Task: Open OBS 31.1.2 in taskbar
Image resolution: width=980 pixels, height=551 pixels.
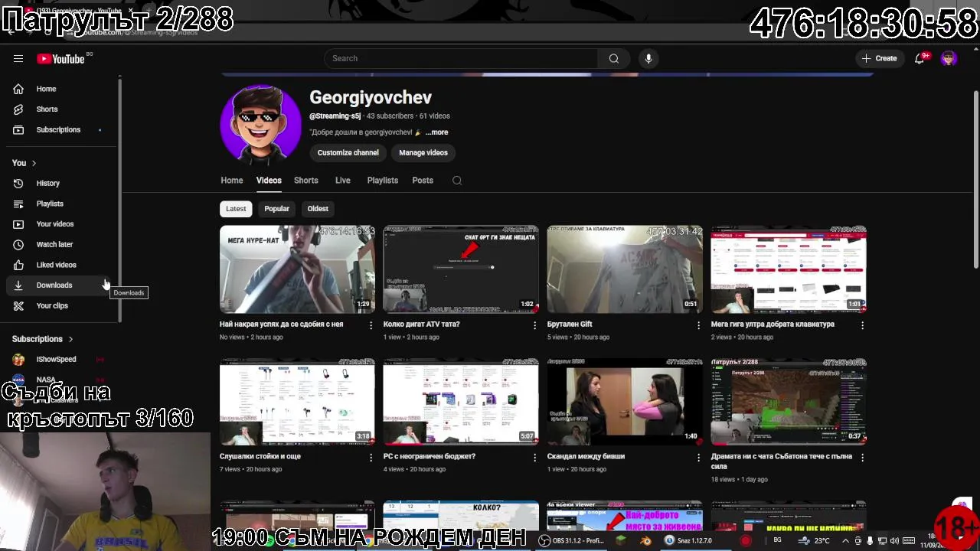Action: (571, 540)
